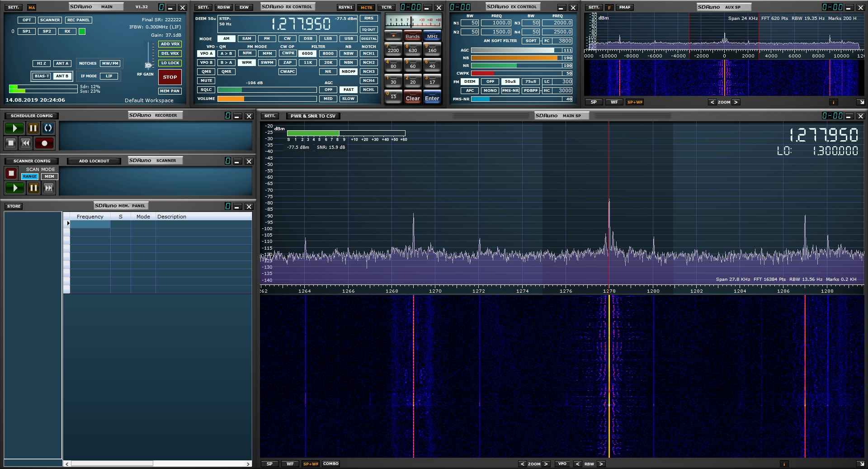
Task: Set AGC to FAST
Action: 349,90
